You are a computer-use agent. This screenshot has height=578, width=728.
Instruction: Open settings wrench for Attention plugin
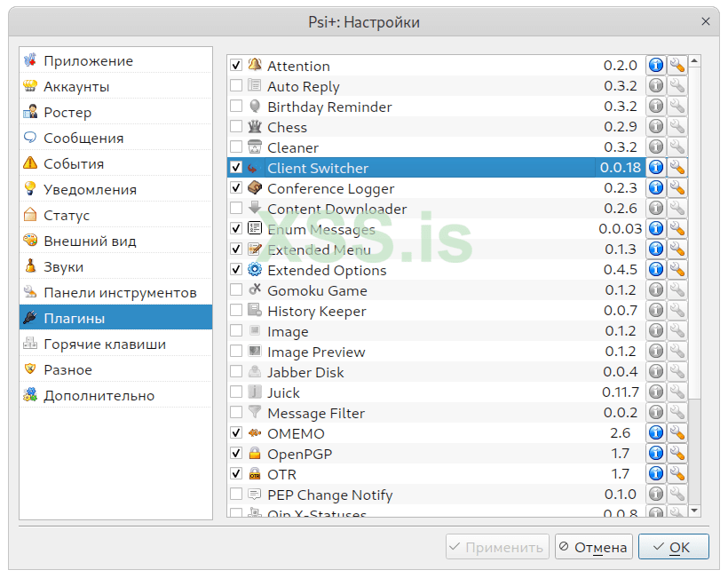(x=677, y=66)
